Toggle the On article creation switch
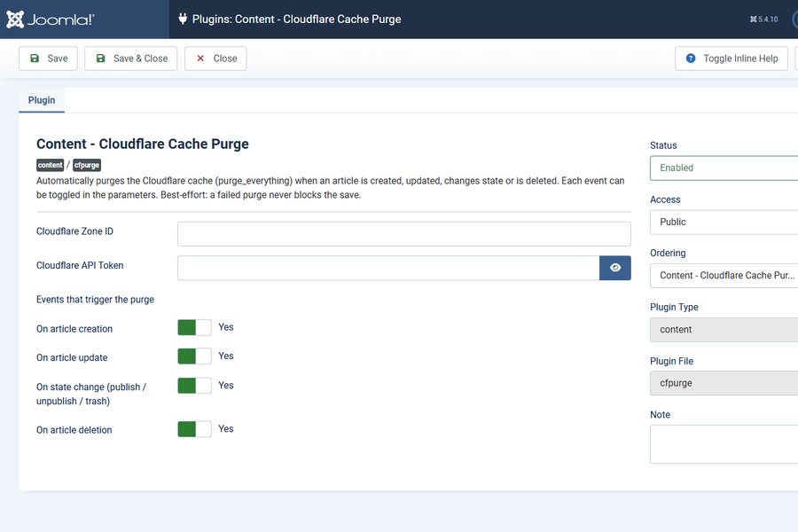798x532 pixels. (194, 327)
